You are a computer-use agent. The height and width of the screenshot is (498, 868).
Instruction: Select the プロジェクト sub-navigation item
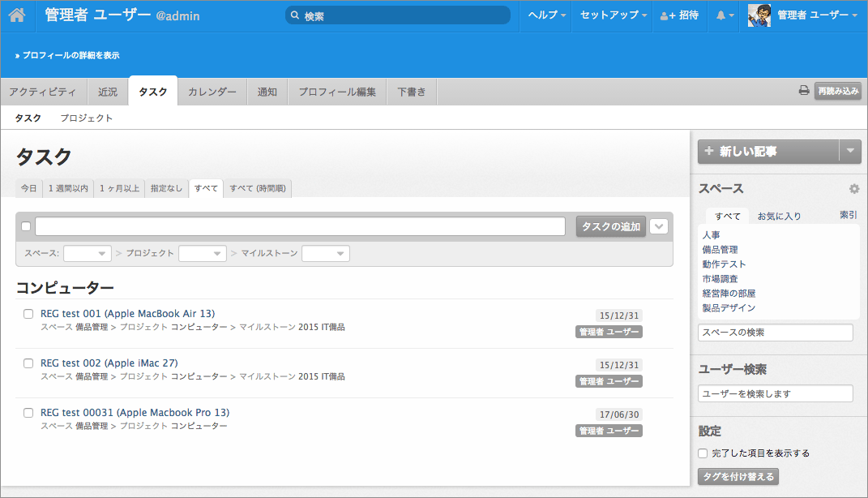pyautogui.click(x=87, y=118)
